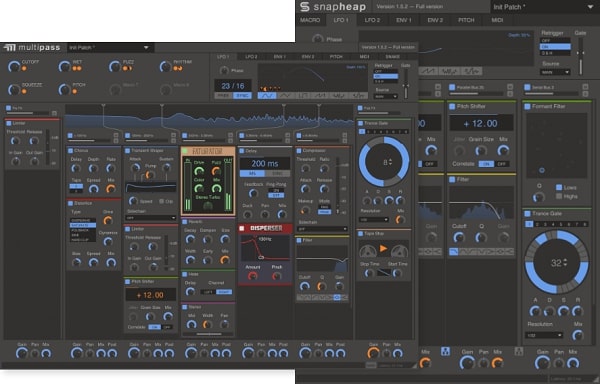Click the Multipass Pre FX level slider
Image resolution: width=600 pixels, height=384 pixels.
pos(27,113)
